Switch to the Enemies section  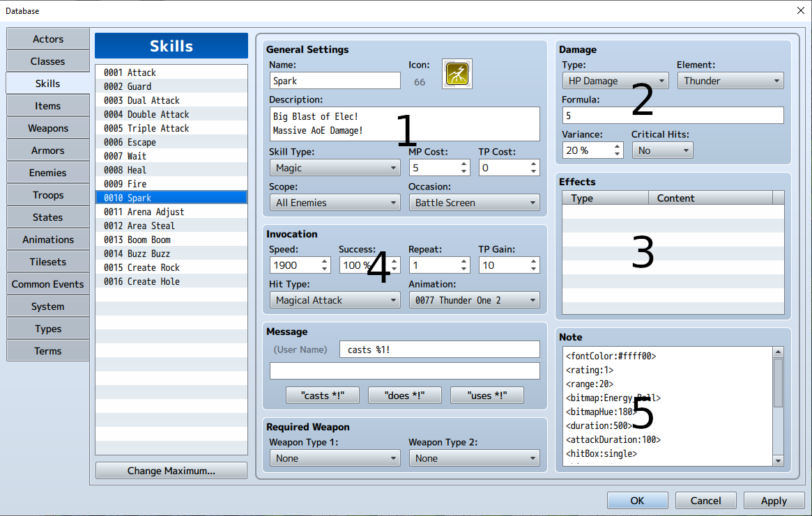[47, 172]
